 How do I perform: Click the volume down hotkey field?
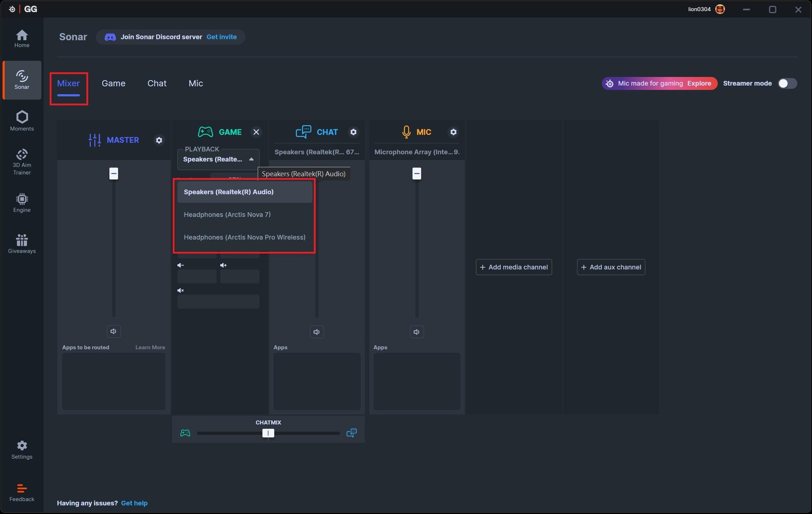click(x=197, y=276)
